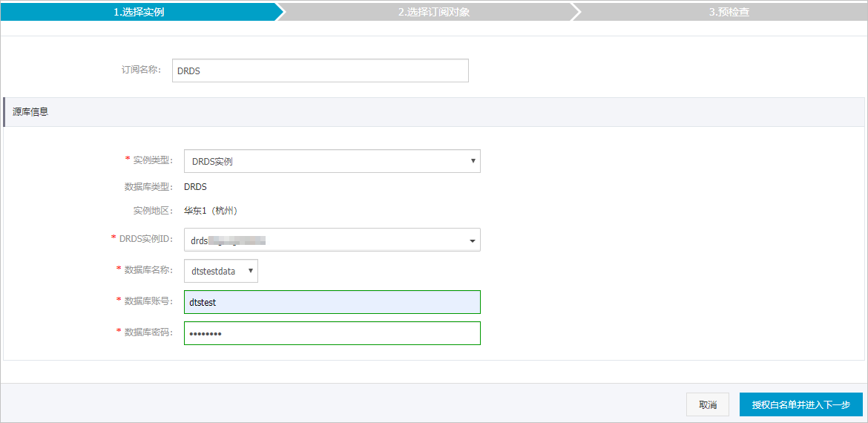Click the 取消 button

pyautogui.click(x=708, y=404)
